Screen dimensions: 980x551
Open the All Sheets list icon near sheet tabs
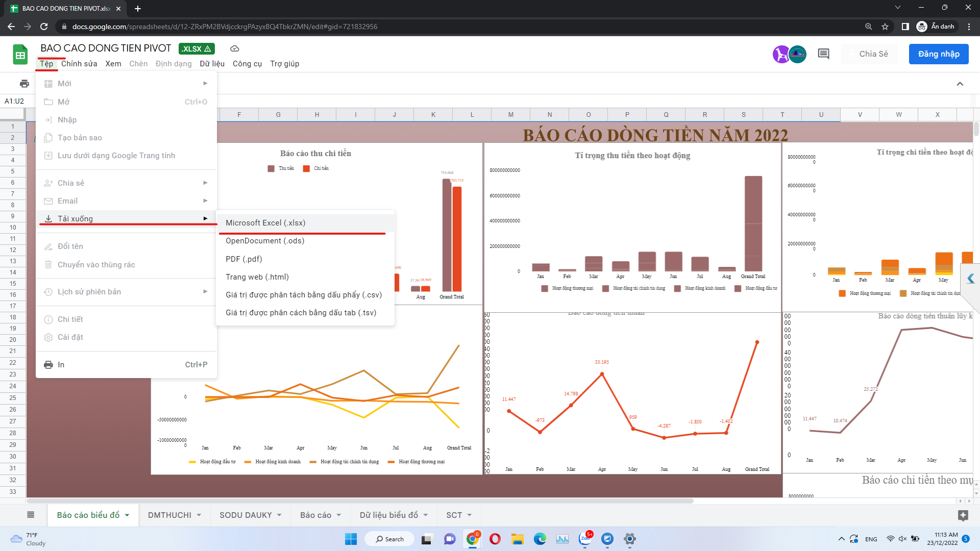pos(30,515)
